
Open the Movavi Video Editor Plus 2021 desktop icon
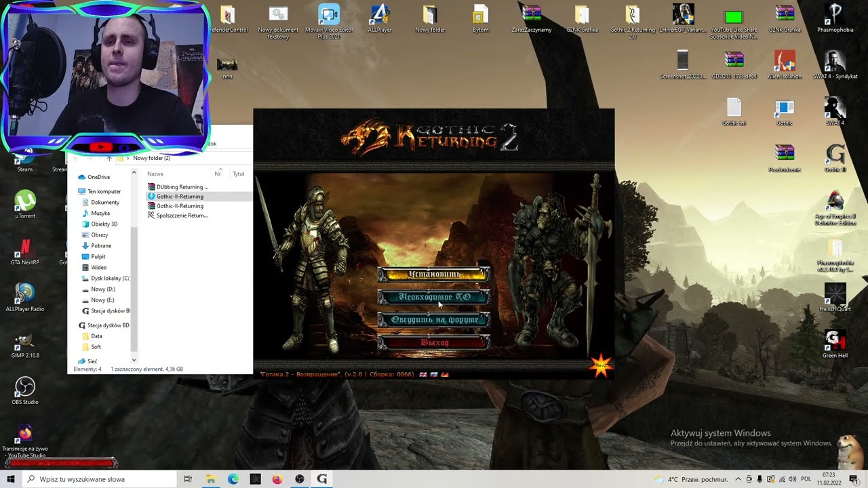coord(329,21)
